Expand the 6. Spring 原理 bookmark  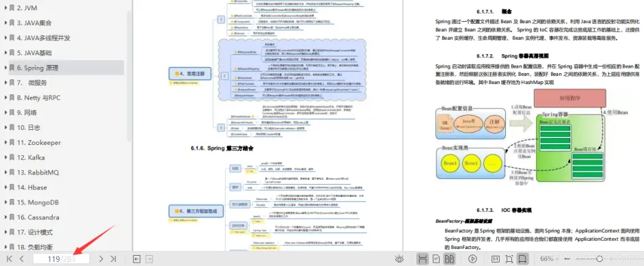tap(5, 68)
